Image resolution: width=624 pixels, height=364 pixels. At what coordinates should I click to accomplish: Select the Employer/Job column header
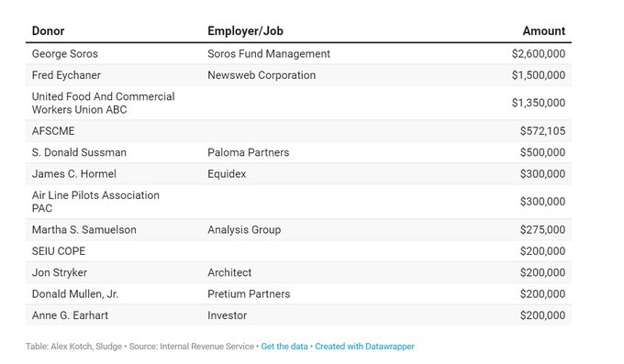pos(245,31)
